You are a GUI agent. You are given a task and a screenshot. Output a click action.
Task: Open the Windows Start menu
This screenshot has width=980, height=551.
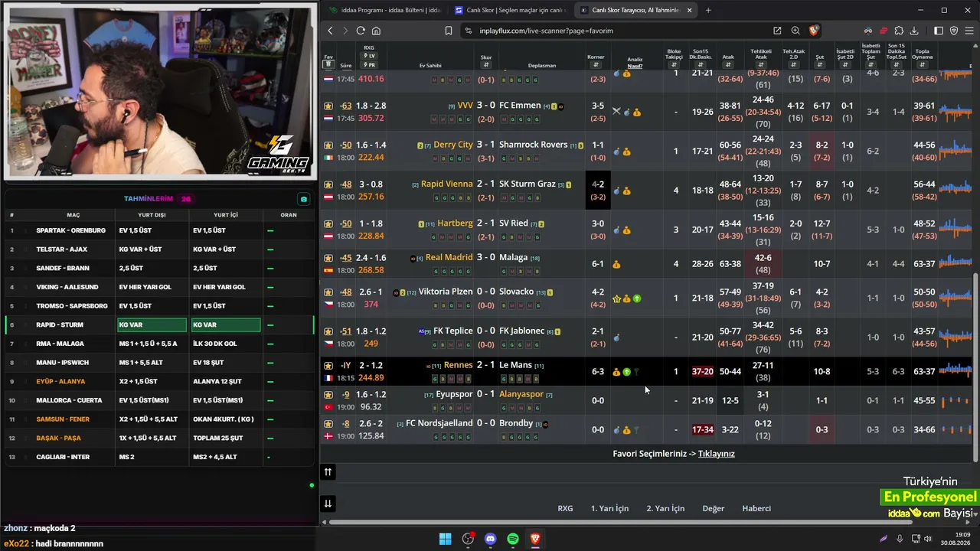[x=445, y=539]
